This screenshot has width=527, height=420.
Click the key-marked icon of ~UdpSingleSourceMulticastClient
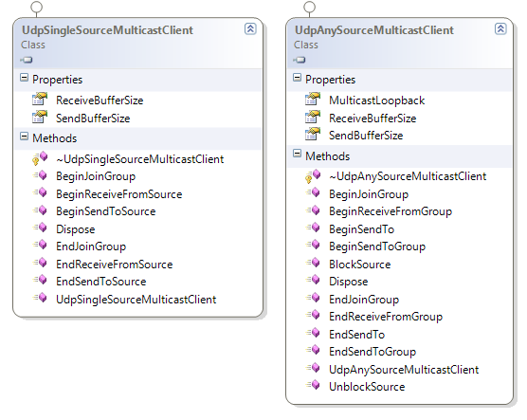pyautogui.click(x=40, y=158)
